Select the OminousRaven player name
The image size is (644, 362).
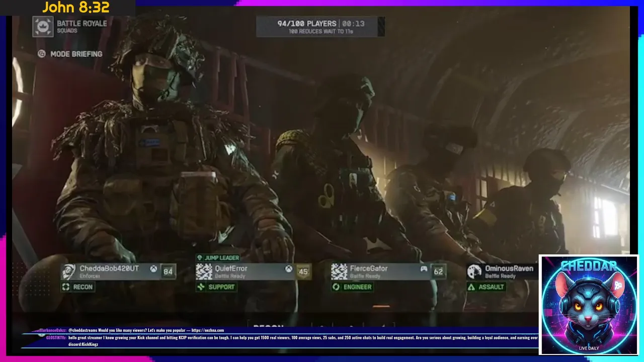coord(509,268)
